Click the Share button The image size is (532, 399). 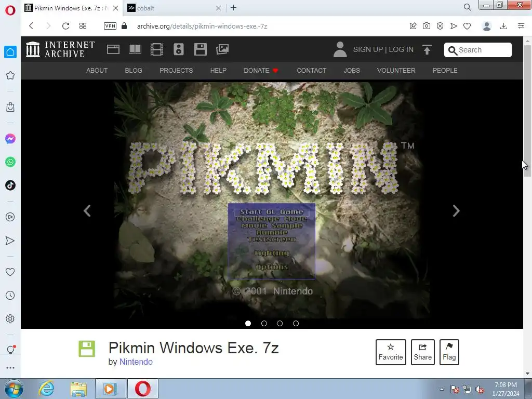[422, 352]
